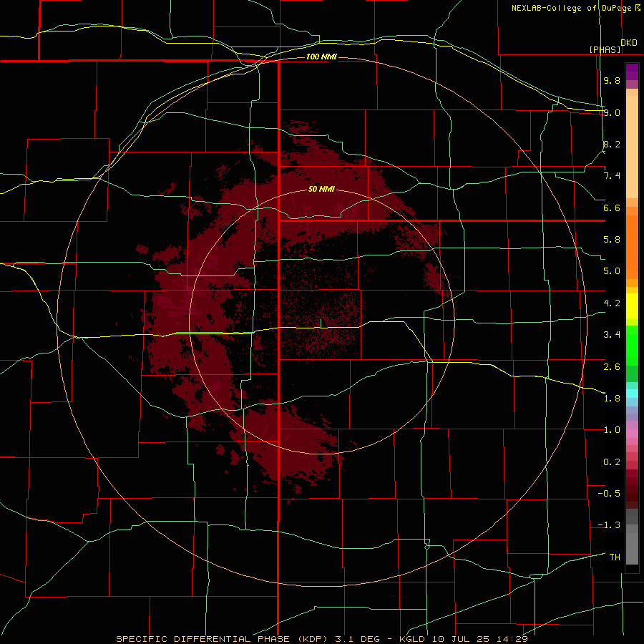The width and height of the screenshot is (644, 644).
Task: Pick the yellow band on the color scale
Action: [x=632, y=306]
